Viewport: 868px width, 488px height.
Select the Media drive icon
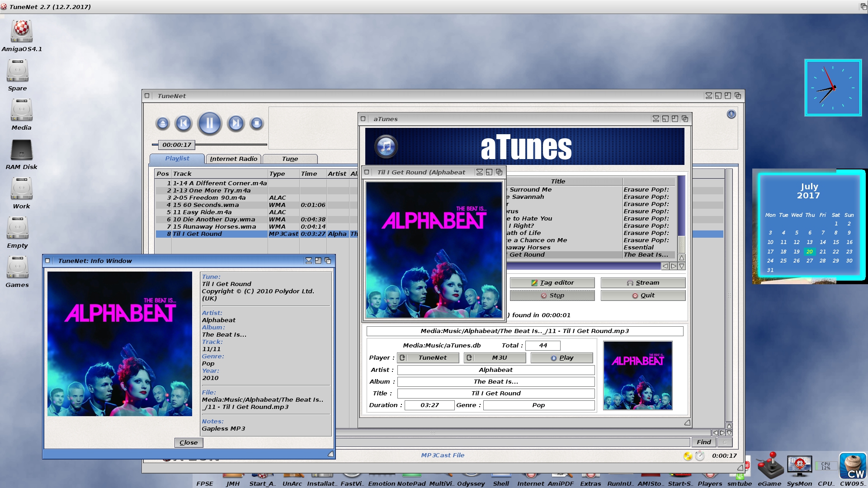21,114
